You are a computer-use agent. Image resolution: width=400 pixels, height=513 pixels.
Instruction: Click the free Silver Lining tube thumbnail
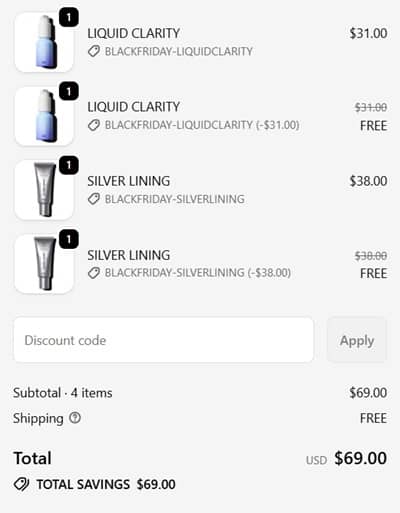(x=44, y=264)
